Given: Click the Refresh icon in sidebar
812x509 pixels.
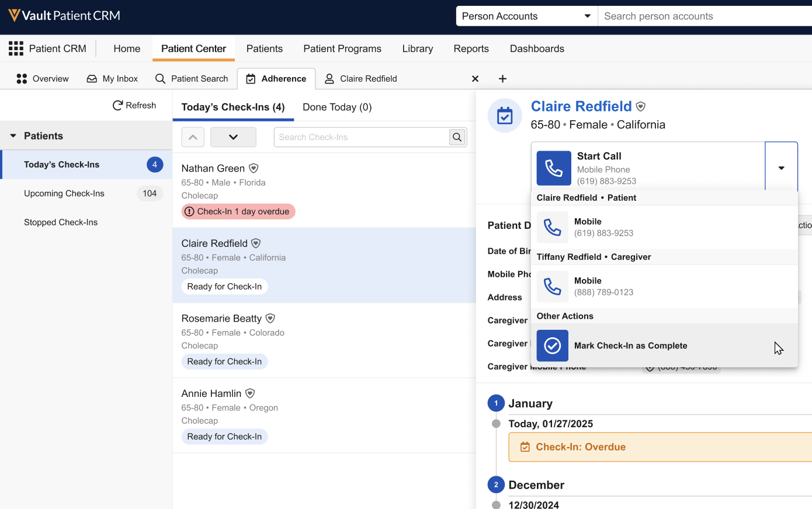Looking at the screenshot, I should click(117, 106).
